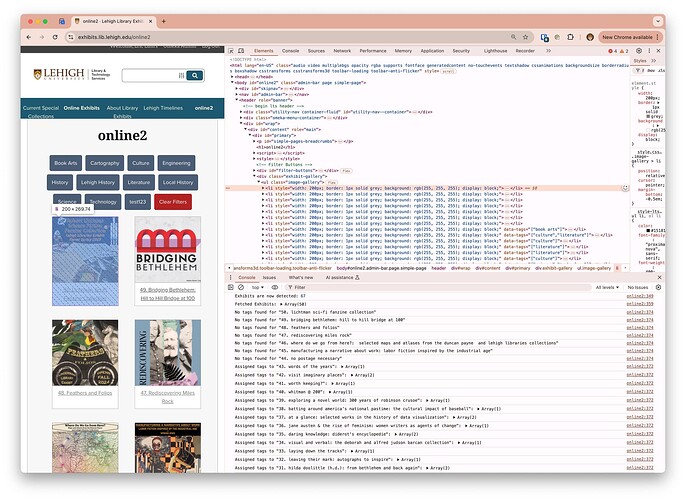Clear the console with the clear icon
Screen dimensions: 686x500
(241, 287)
